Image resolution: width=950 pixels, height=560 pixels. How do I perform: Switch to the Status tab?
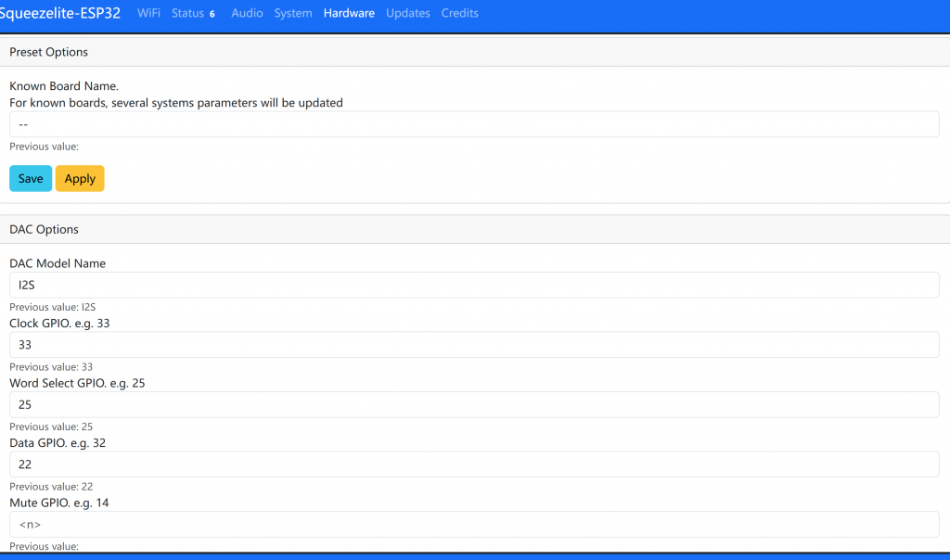(187, 13)
